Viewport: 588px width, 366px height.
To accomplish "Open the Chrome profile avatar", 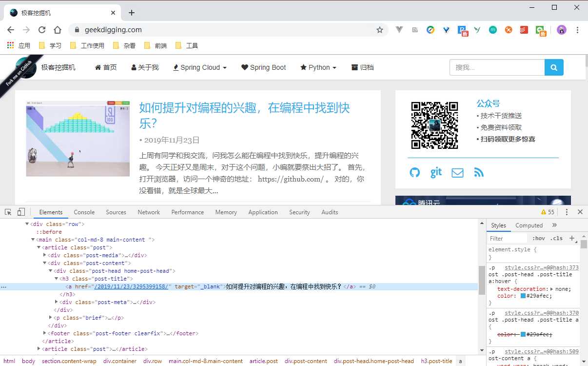I will (562, 30).
